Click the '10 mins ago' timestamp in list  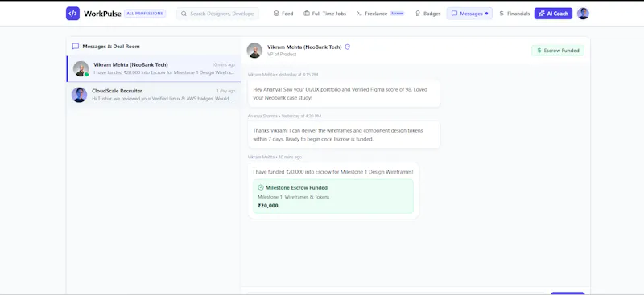coord(224,65)
